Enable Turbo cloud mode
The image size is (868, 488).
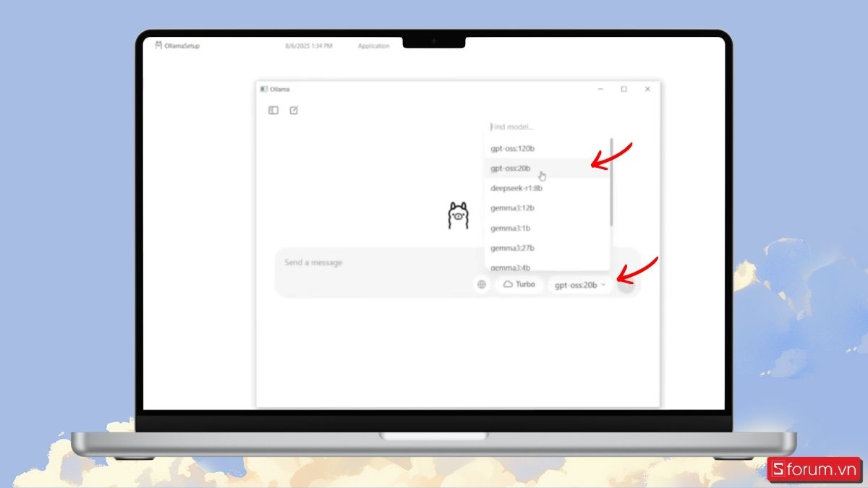click(519, 285)
